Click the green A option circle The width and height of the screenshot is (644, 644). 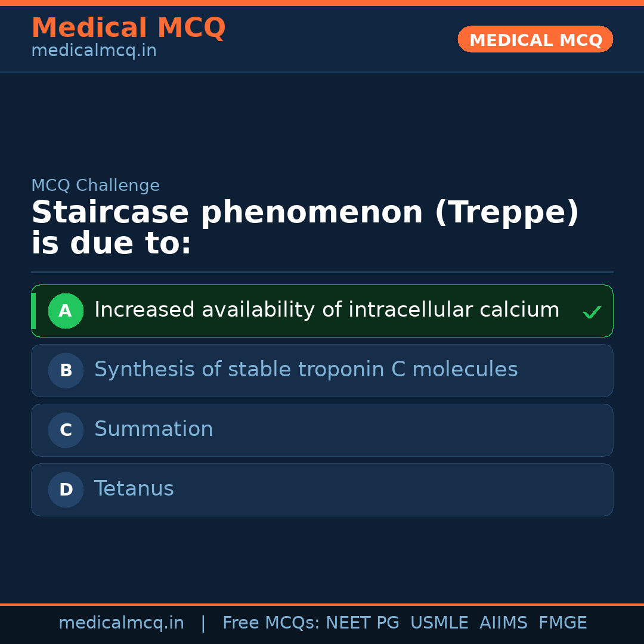click(x=66, y=311)
